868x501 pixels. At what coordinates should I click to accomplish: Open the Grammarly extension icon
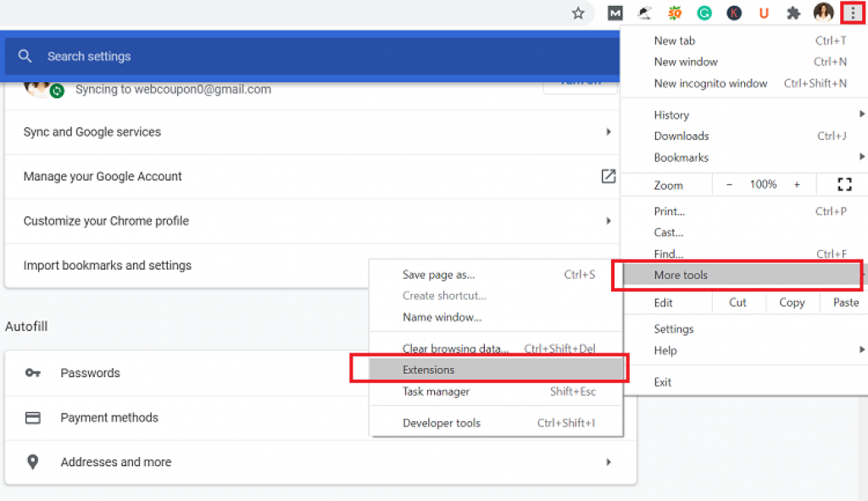[704, 13]
